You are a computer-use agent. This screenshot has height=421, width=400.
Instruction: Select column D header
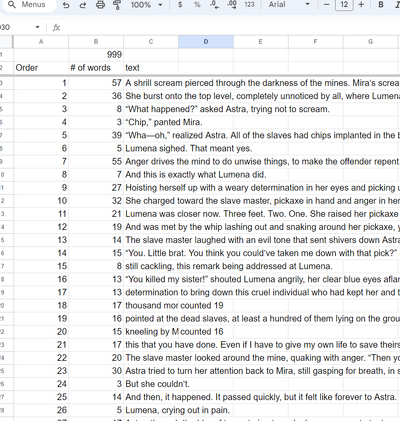(x=206, y=42)
